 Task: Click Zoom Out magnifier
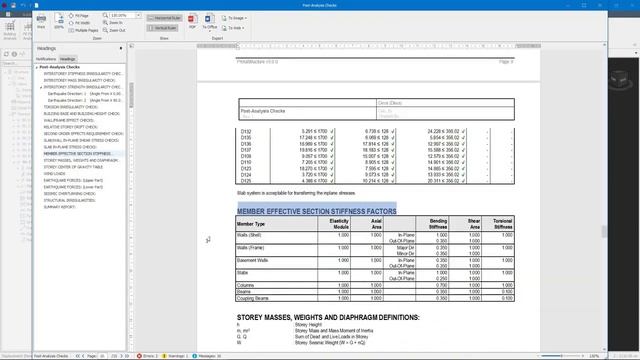pyautogui.click(x=114, y=30)
